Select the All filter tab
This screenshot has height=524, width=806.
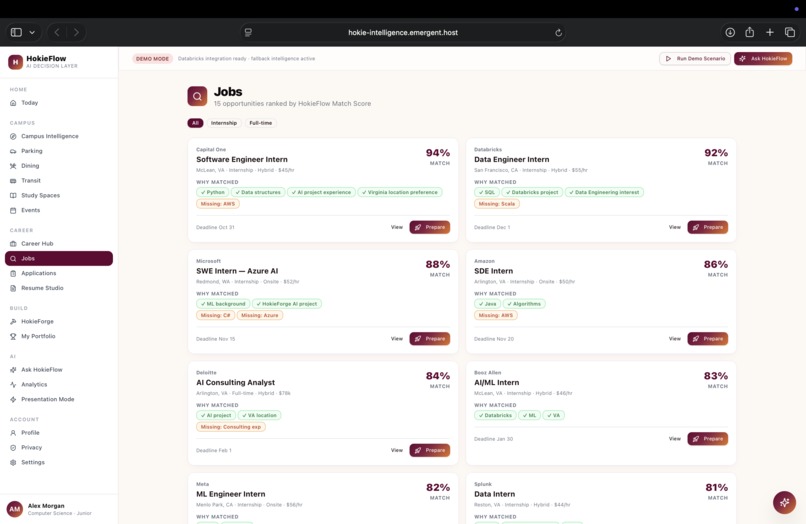(x=195, y=123)
